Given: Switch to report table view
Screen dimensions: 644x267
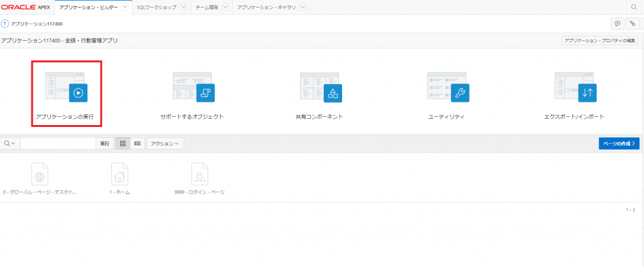Looking at the screenshot, I should coord(138,143).
